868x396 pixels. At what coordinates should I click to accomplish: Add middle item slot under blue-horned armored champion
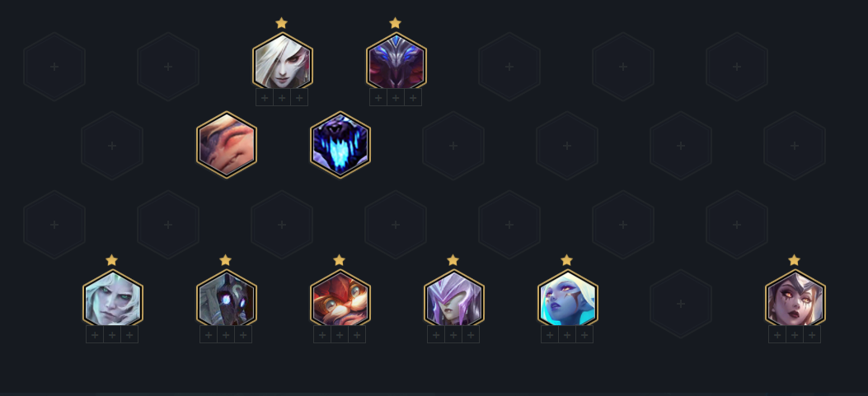pos(396,98)
